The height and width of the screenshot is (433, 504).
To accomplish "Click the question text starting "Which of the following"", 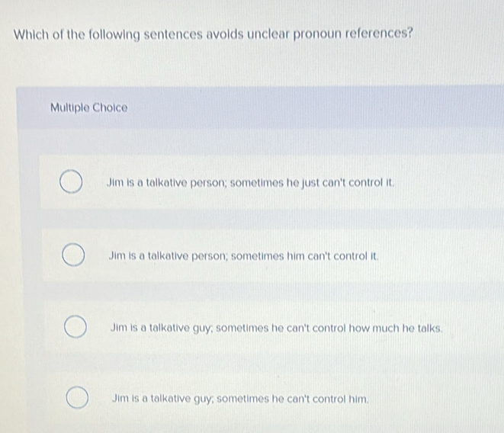I will tap(213, 34).
